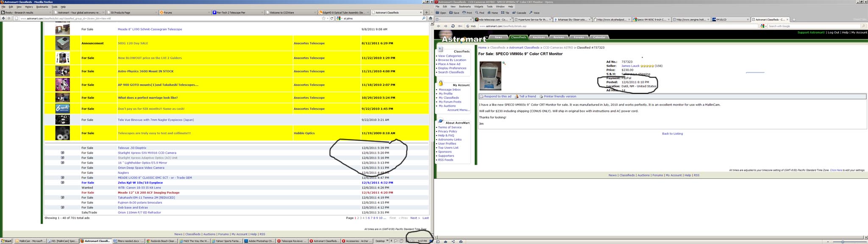This screenshot has width=868, height=244.
Task: Click the SBIG 120 Day SALE ad thumbnail
Action: tap(63, 43)
